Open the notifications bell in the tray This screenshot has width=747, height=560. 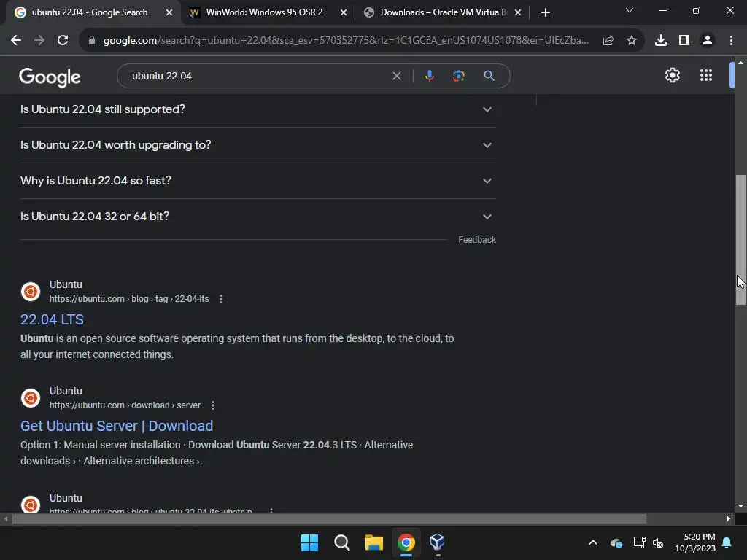point(727,542)
